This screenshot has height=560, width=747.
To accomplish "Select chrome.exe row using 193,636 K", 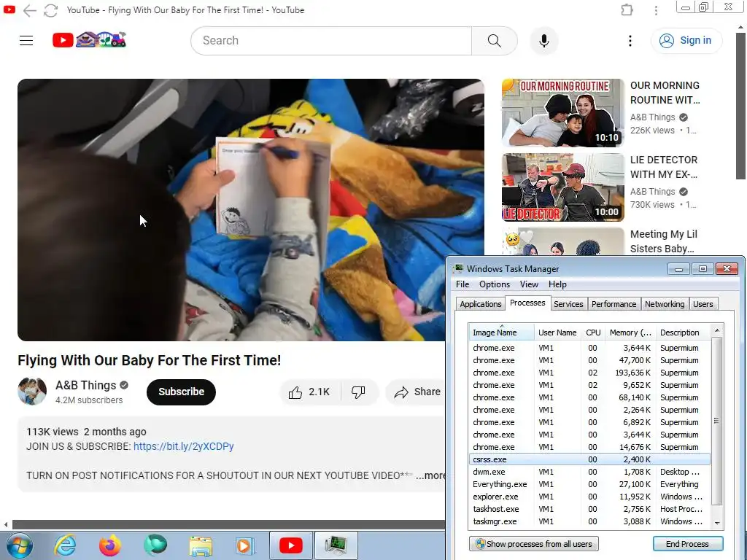I will click(x=589, y=373).
